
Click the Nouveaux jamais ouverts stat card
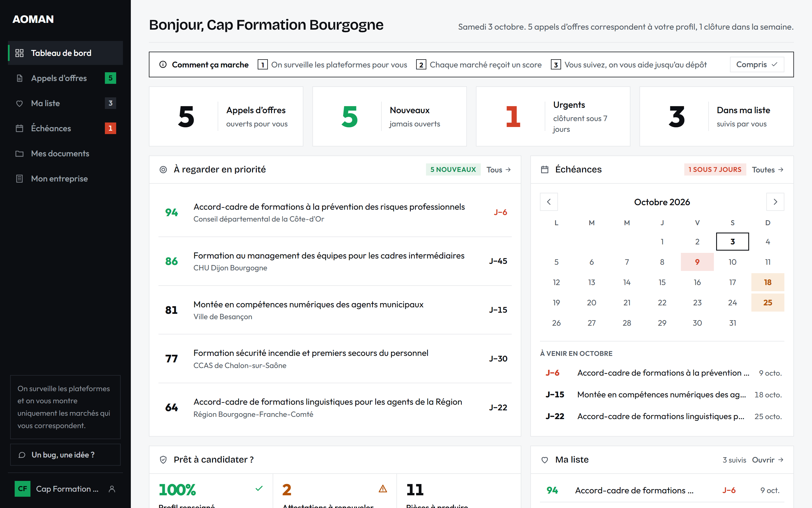(390, 117)
